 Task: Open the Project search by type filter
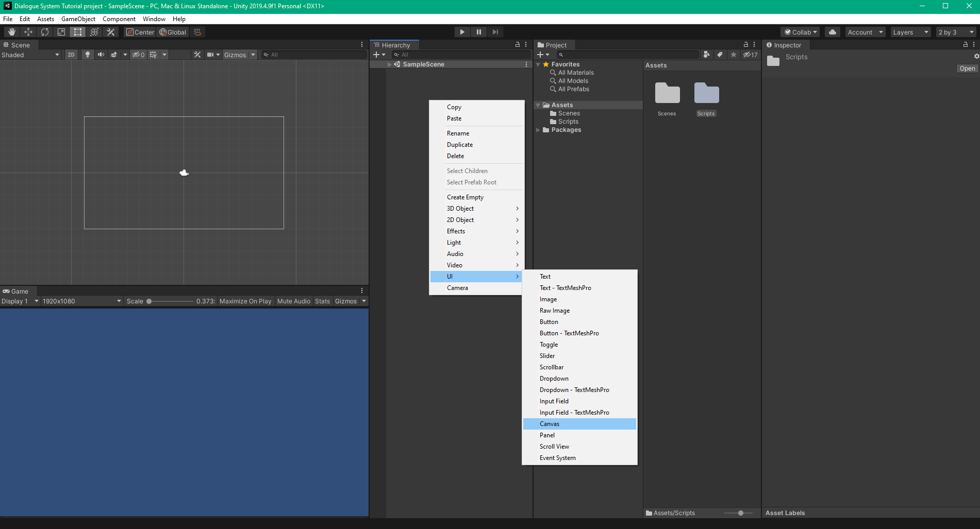click(706, 54)
